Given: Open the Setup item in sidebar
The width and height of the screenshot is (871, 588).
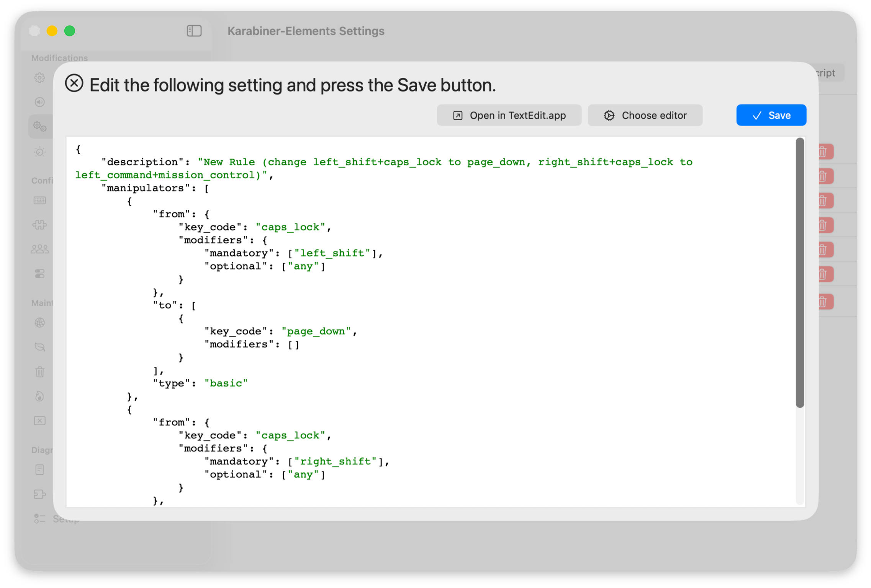Looking at the screenshot, I should (56, 519).
